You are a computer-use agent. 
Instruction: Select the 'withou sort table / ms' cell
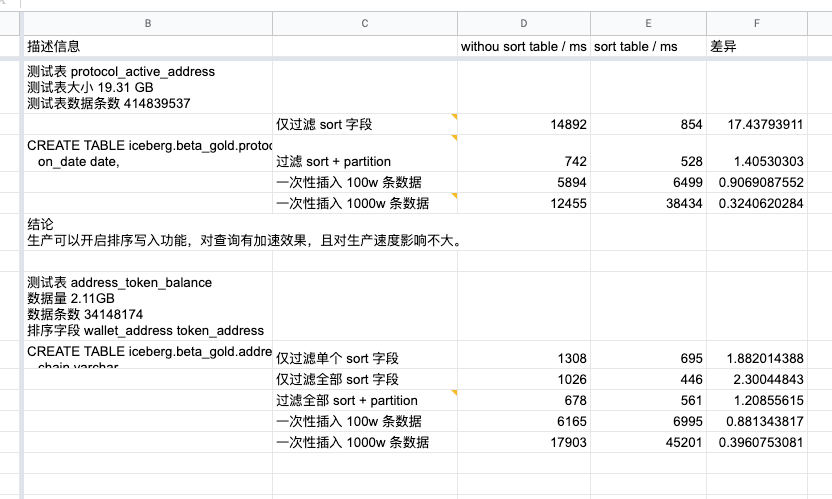click(523, 46)
